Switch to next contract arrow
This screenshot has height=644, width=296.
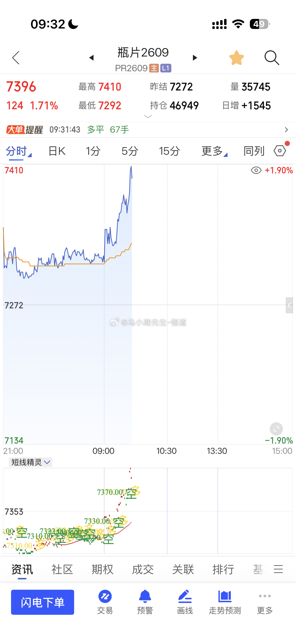pyautogui.click(x=195, y=58)
